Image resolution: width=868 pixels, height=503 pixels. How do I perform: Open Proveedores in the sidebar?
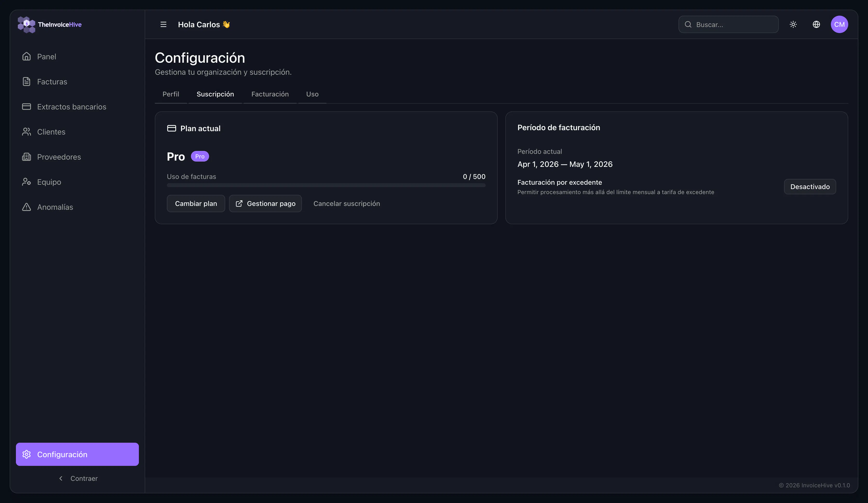point(77,157)
